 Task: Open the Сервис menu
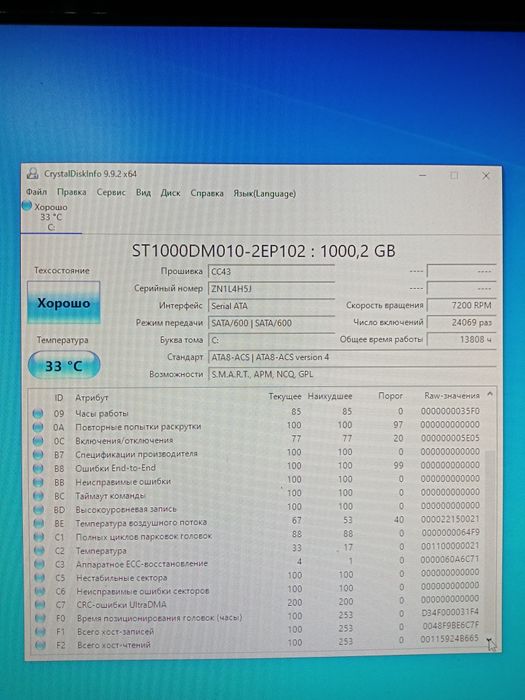111,192
